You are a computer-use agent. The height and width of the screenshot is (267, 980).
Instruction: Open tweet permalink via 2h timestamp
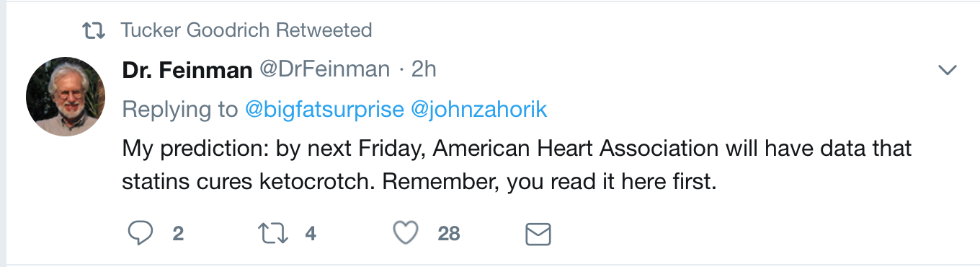tap(424, 69)
